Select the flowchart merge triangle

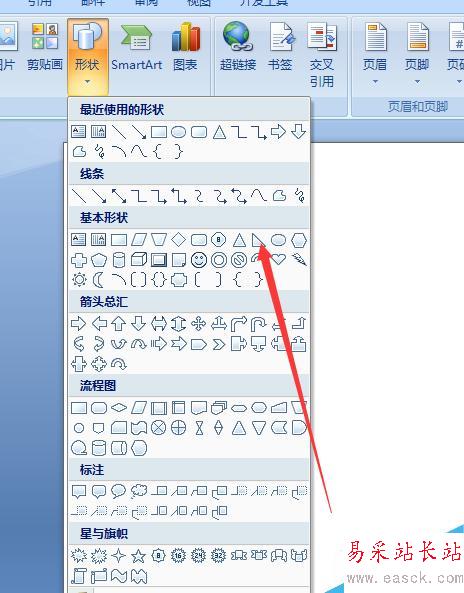259,428
